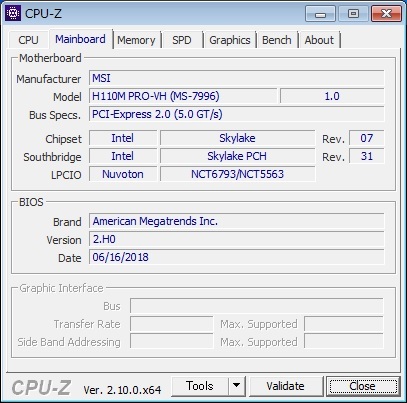Minimize the CPU-Z window
This screenshot has height=403, width=407.
click(x=320, y=14)
